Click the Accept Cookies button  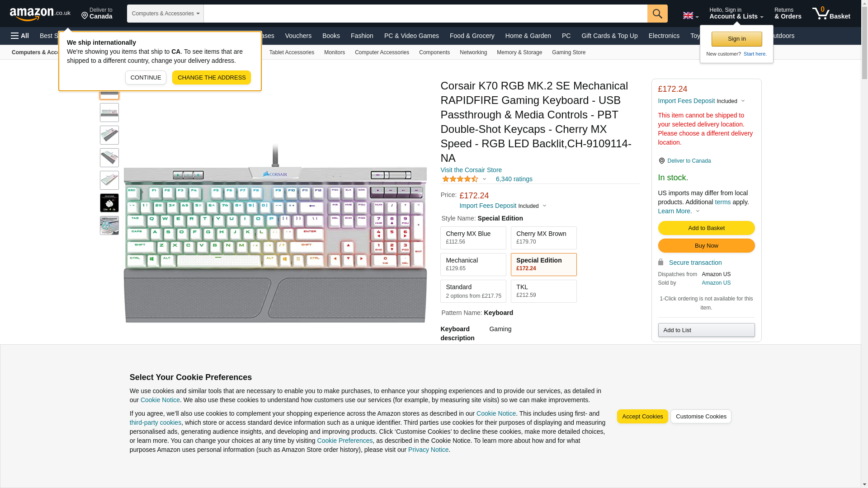tap(642, 417)
